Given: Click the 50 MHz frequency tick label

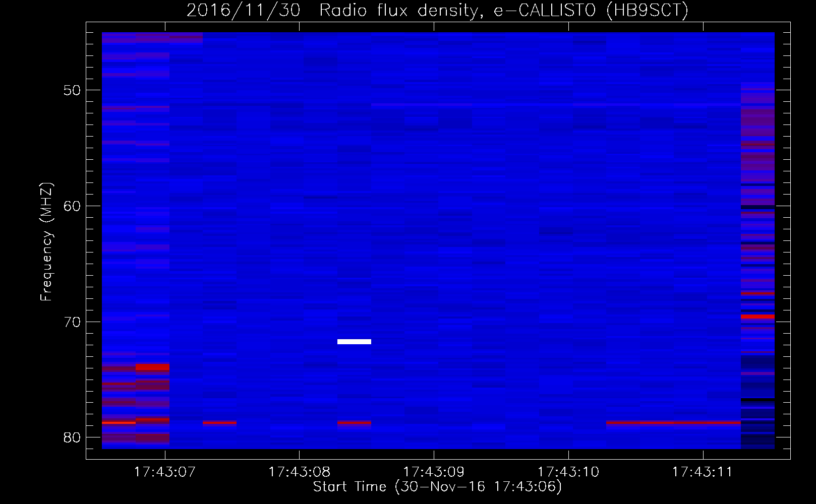Looking at the screenshot, I should point(72,91).
